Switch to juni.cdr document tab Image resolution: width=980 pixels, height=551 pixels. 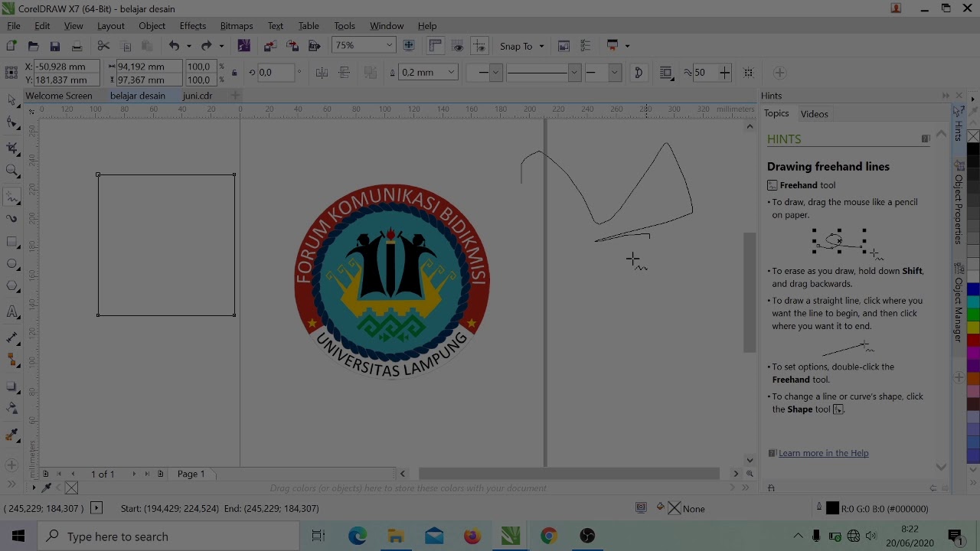coord(198,96)
